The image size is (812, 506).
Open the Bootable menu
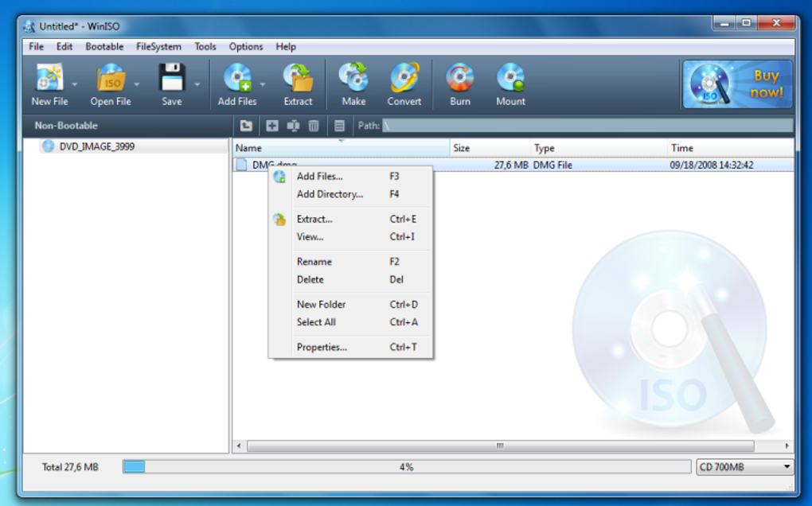coord(104,47)
